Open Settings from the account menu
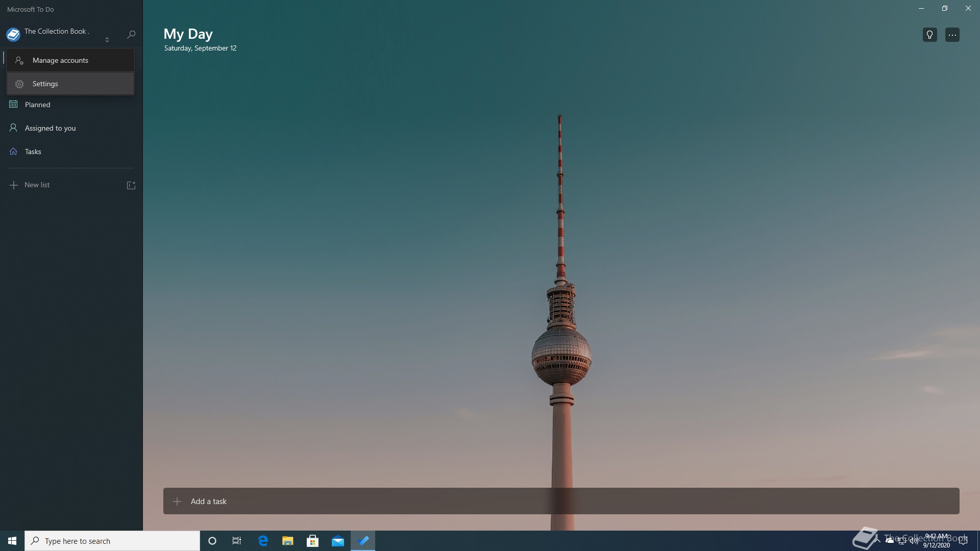980x551 pixels. [x=70, y=84]
